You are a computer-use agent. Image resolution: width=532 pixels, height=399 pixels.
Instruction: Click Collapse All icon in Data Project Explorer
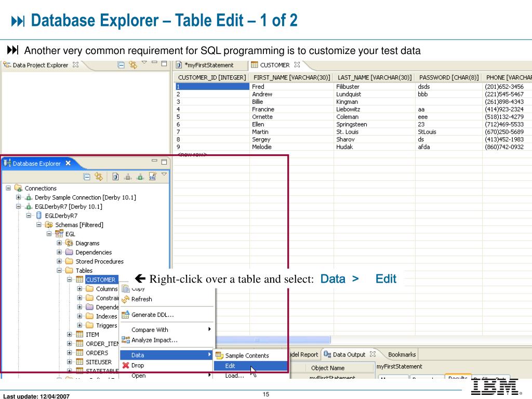click(121, 65)
